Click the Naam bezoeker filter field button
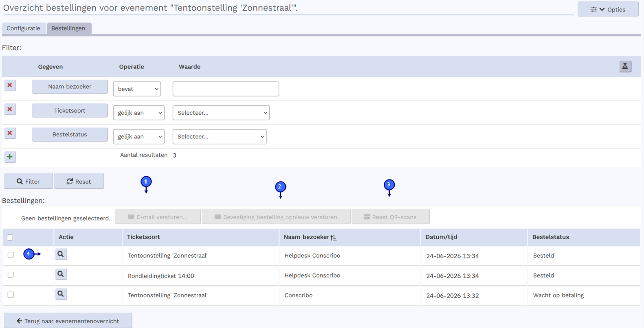The height and width of the screenshot is (328, 644). point(70,87)
